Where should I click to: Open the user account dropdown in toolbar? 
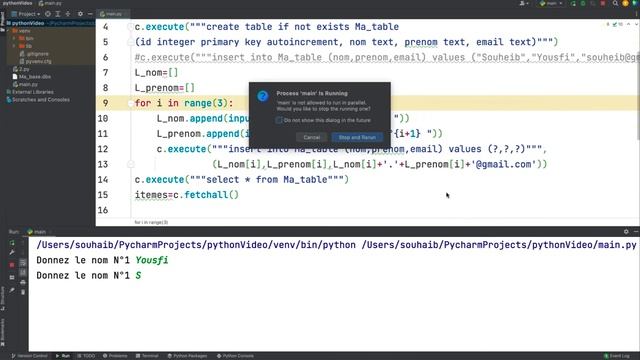(524, 3)
